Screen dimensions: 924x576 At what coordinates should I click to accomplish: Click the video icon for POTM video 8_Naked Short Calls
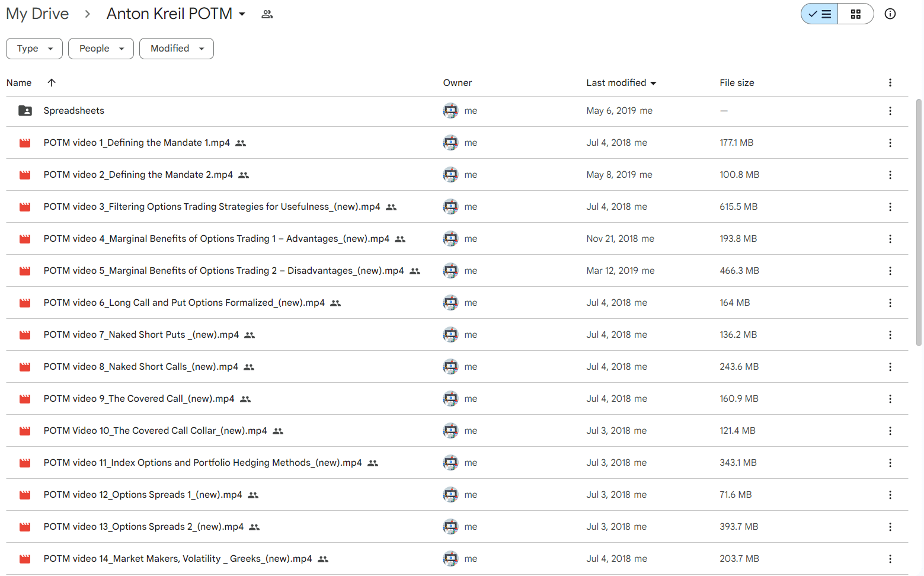coord(25,367)
